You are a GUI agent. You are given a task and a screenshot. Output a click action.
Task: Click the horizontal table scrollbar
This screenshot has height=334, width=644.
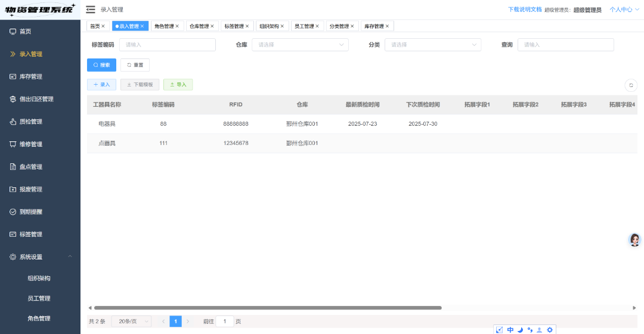[x=268, y=308]
